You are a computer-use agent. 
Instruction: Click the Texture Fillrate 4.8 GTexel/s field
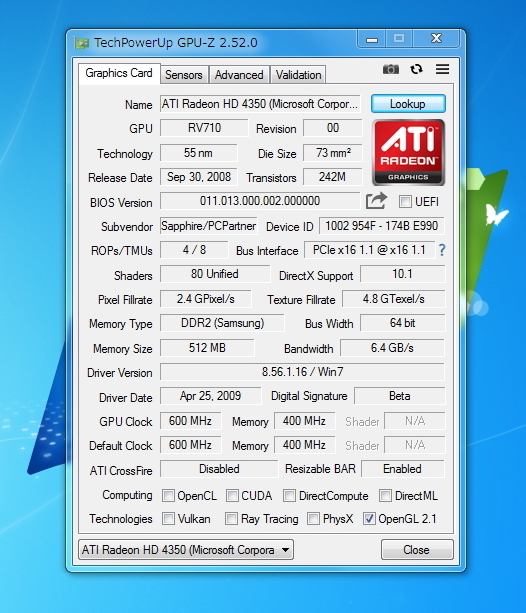(x=393, y=299)
